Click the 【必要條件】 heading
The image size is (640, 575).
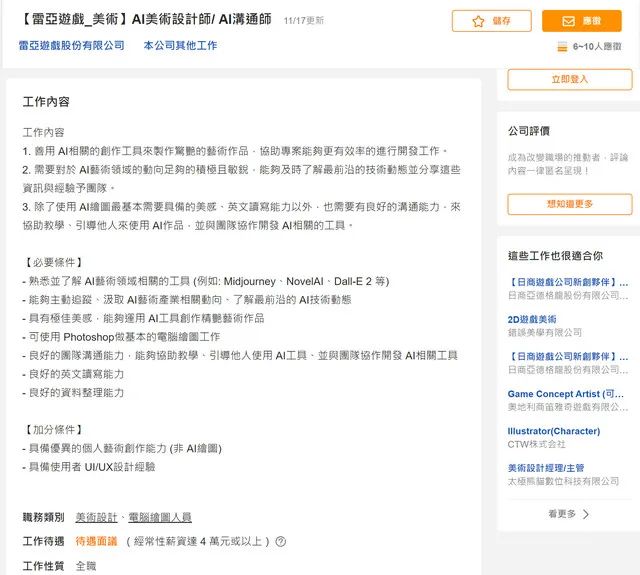coord(54,262)
